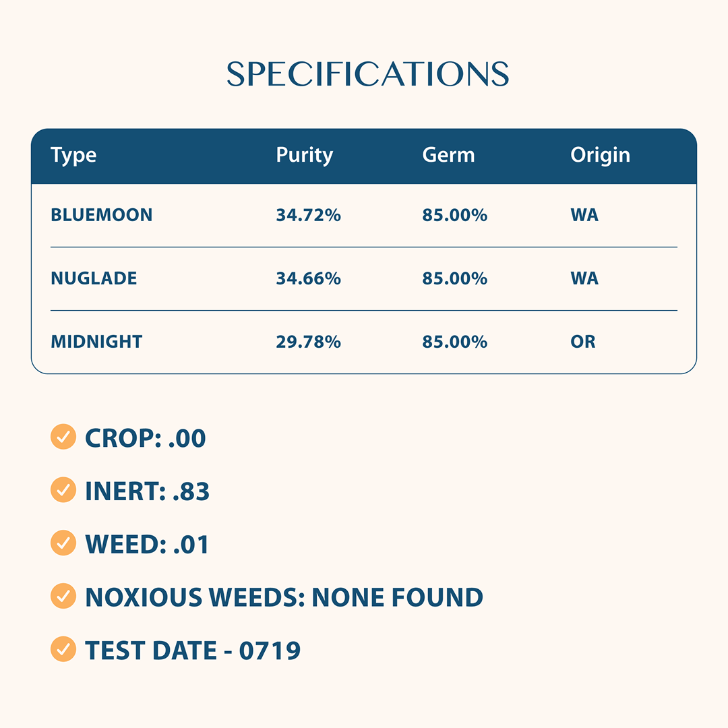Click the TEST DATE - 0719 text

coord(193,650)
